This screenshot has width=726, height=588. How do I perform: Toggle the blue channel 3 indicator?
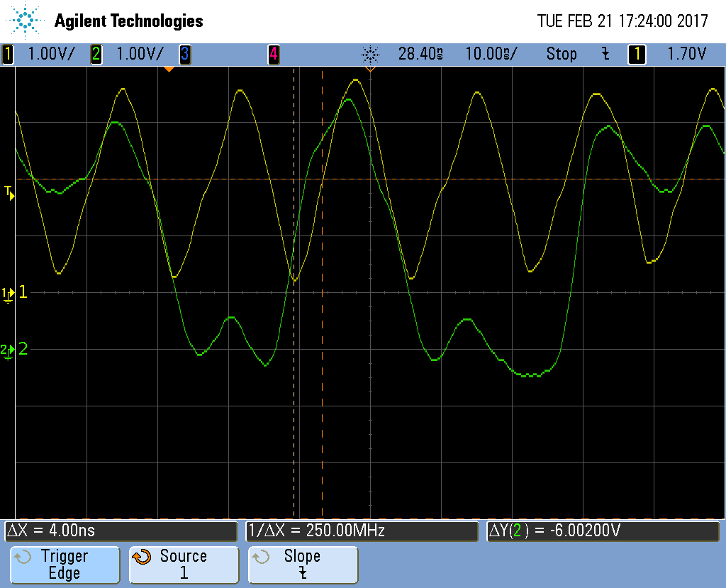click(185, 54)
